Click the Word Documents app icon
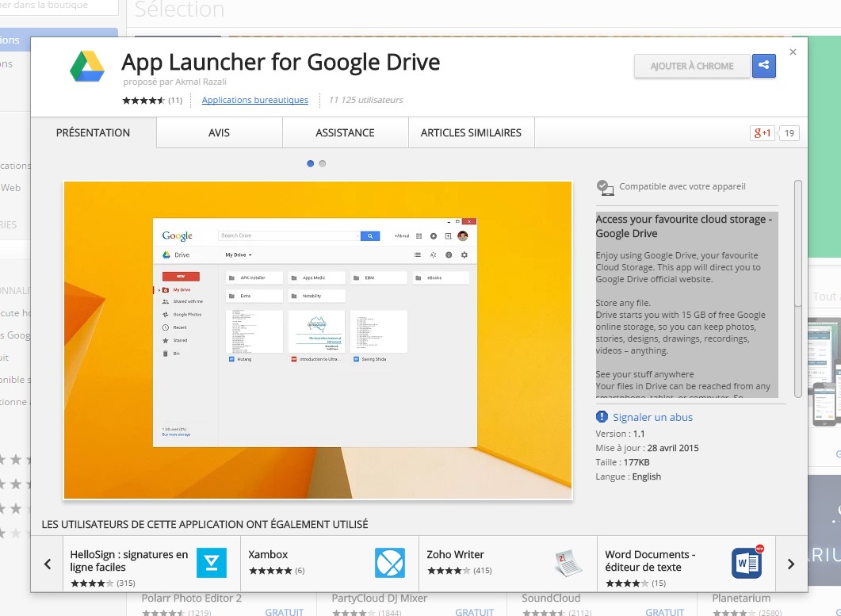Image resolution: width=841 pixels, height=616 pixels. tap(747, 563)
